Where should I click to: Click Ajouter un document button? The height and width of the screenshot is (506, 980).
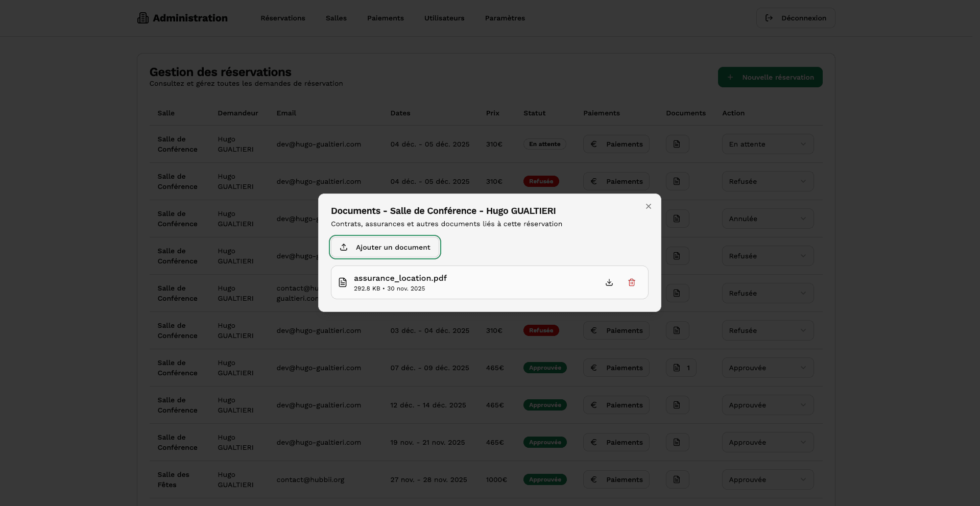pos(385,247)
